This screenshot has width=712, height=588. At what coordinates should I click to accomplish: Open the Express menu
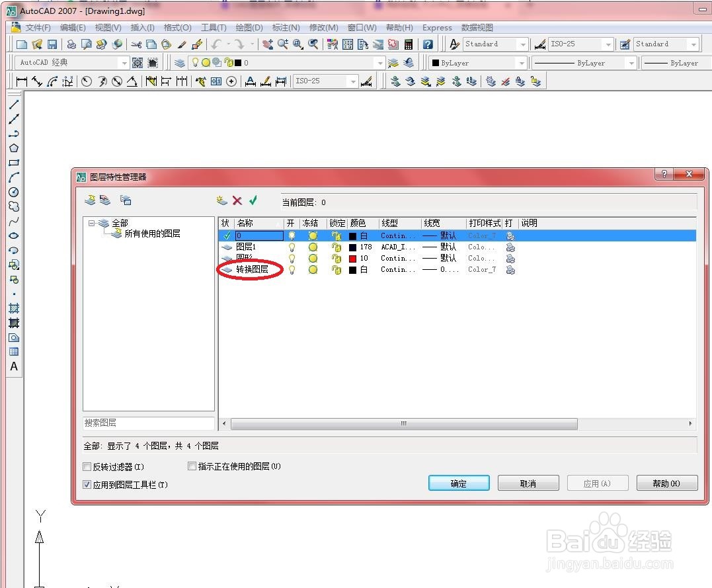click(x=437, y=27)
